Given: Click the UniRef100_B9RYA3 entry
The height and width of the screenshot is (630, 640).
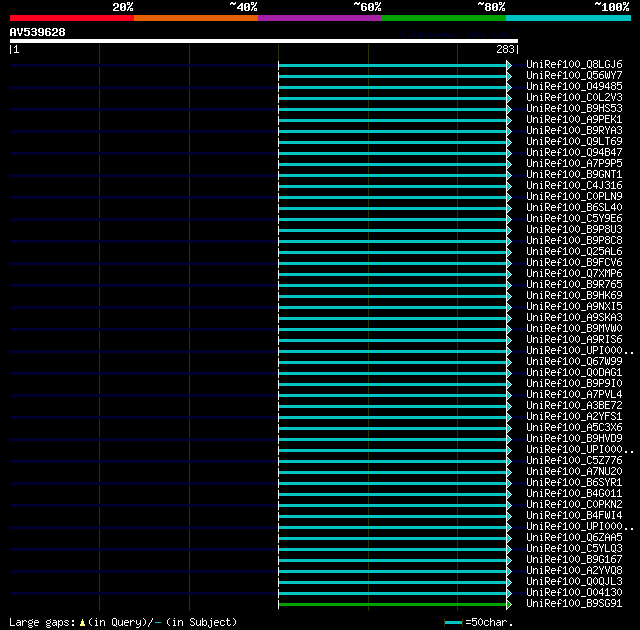Looking at the screenshot, I should [574, 131].
